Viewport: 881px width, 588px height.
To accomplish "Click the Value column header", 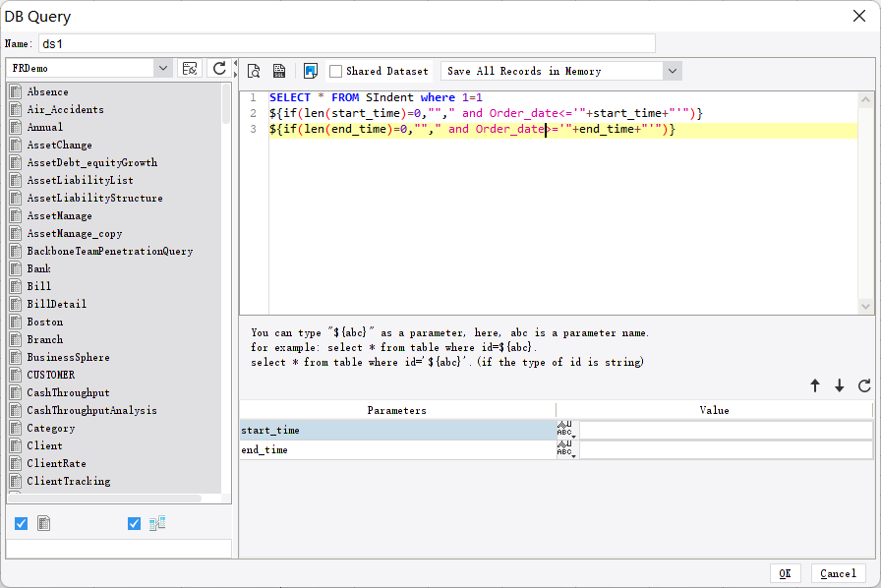I will point(714,410).
